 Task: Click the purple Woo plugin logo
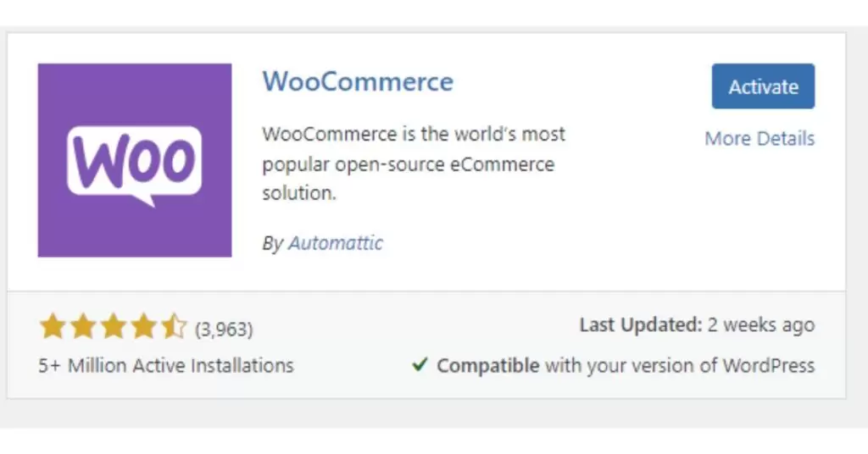pyautogui.click(x=135, y=160)
